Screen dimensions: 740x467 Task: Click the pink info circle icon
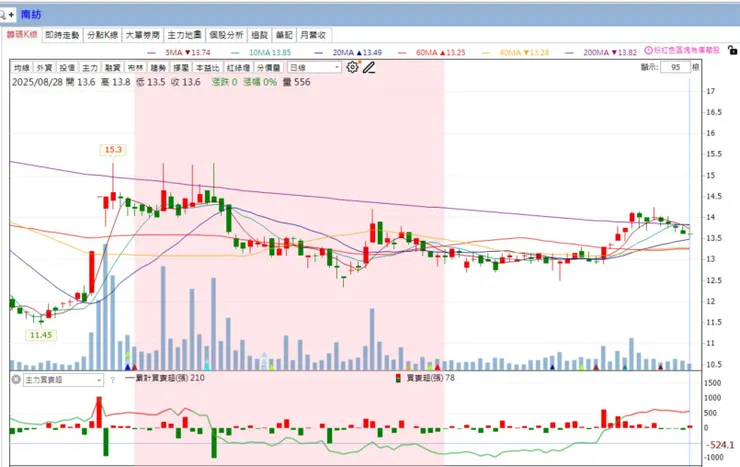(648, 50)
